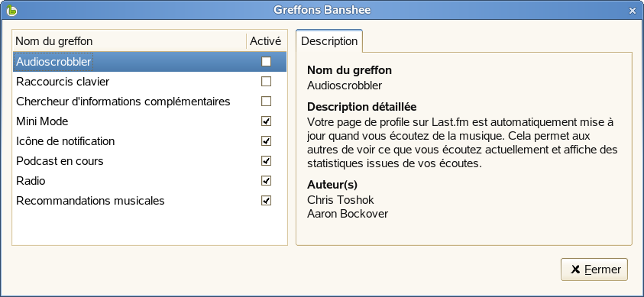Click the author name Aaron Bockover
This screenshot has height=297, width=644.
point(348,214)
